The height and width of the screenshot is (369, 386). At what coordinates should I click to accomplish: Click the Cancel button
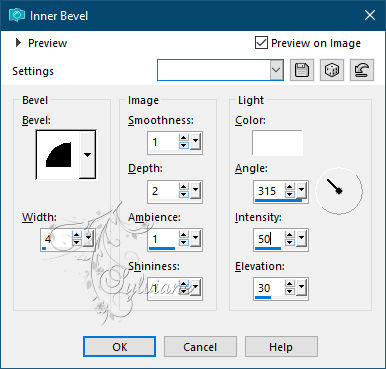pos(200,347)
